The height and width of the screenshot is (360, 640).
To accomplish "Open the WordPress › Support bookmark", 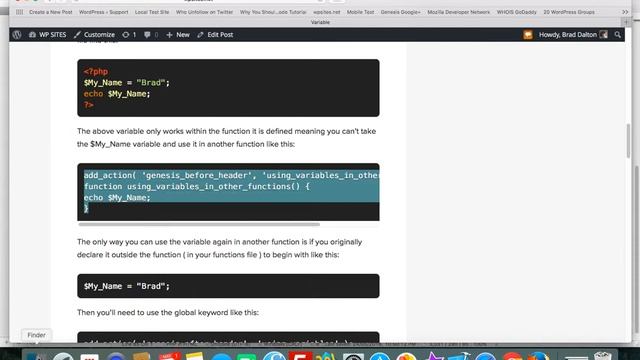I will (x=103, y=12).
